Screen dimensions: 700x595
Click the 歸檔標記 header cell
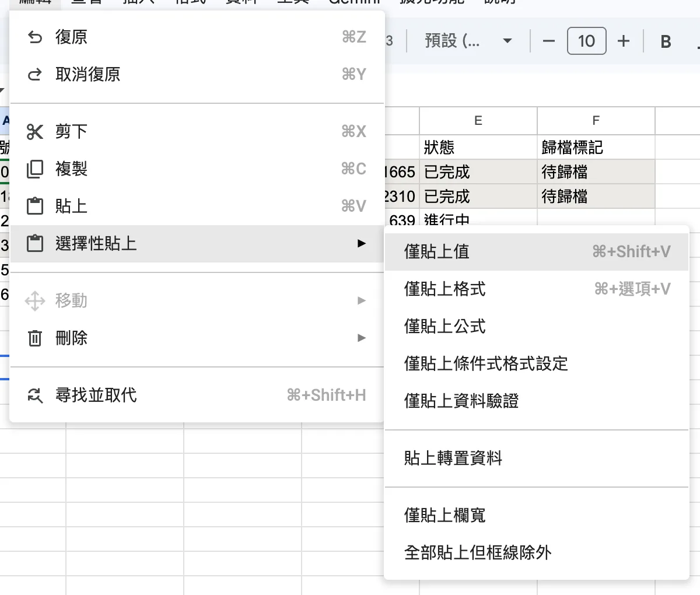(x=596, y=147)
